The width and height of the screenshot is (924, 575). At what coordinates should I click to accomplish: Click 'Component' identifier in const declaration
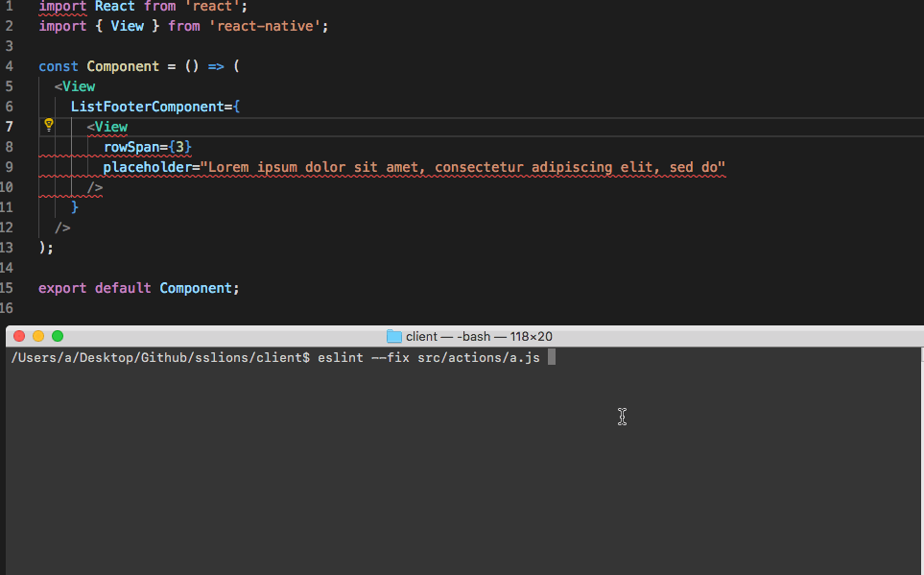(123, 66)
